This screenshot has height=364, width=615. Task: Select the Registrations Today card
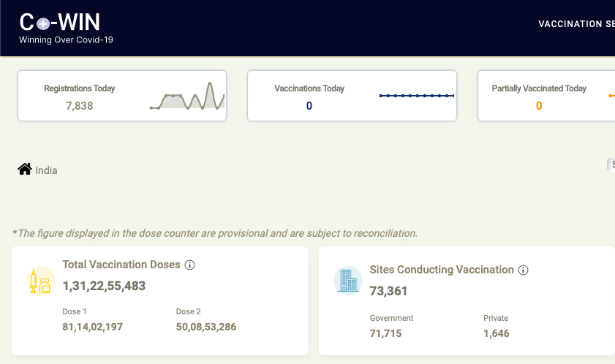pos(122,96)
